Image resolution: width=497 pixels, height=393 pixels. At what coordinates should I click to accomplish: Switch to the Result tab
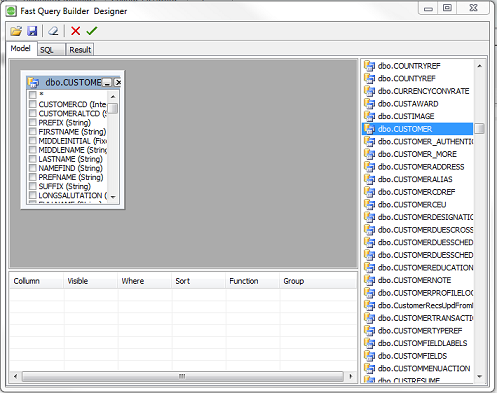click(80, 50)
